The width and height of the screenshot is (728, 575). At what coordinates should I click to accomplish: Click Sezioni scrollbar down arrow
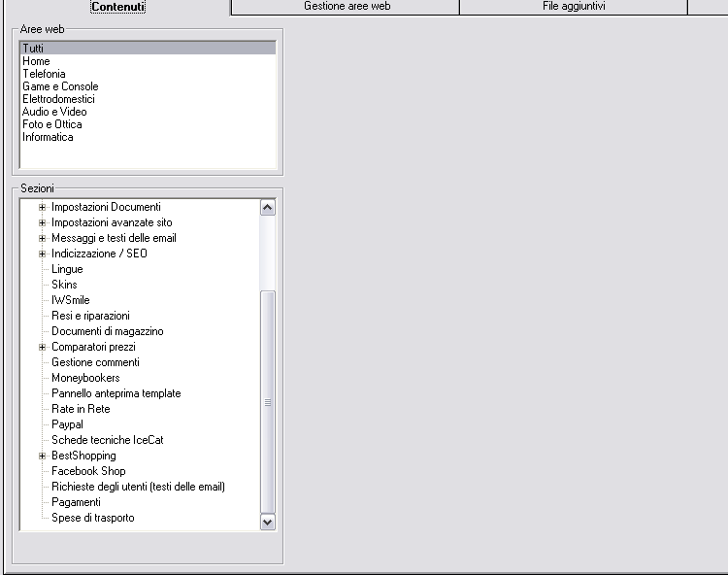(268, 522)
